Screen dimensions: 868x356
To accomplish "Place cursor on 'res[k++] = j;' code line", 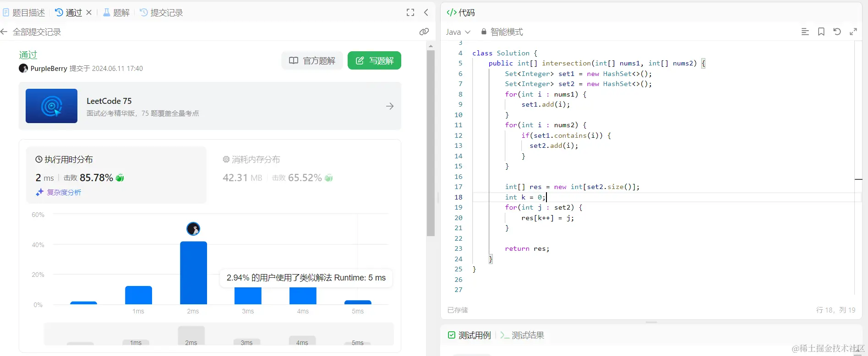I will tap(547, 218).
